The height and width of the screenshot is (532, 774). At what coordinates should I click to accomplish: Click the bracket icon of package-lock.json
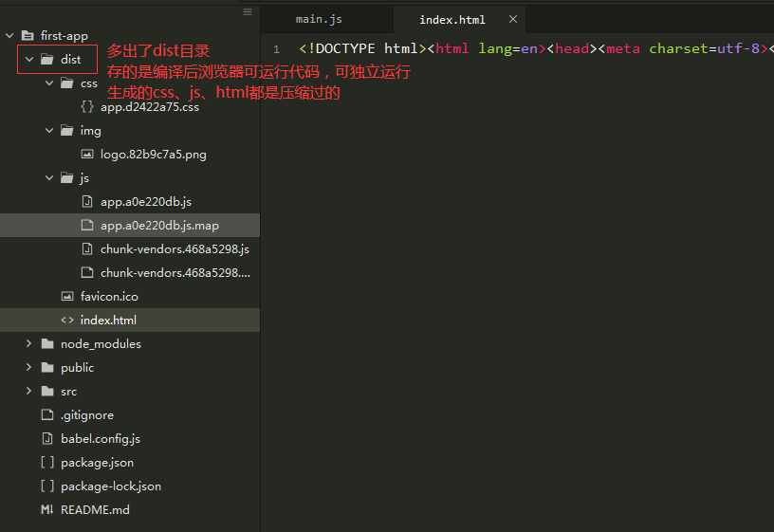click(x=47, y=486)
